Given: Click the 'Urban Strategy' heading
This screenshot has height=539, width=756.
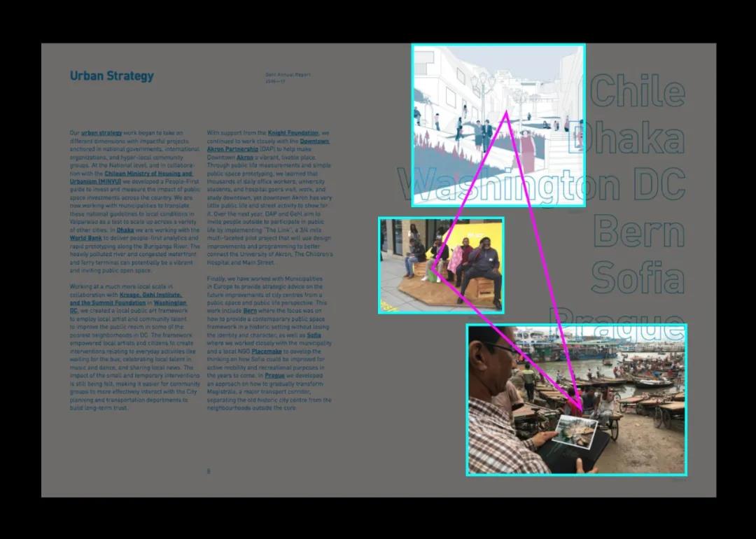Looking at the screenshot, I should point(112,76).
